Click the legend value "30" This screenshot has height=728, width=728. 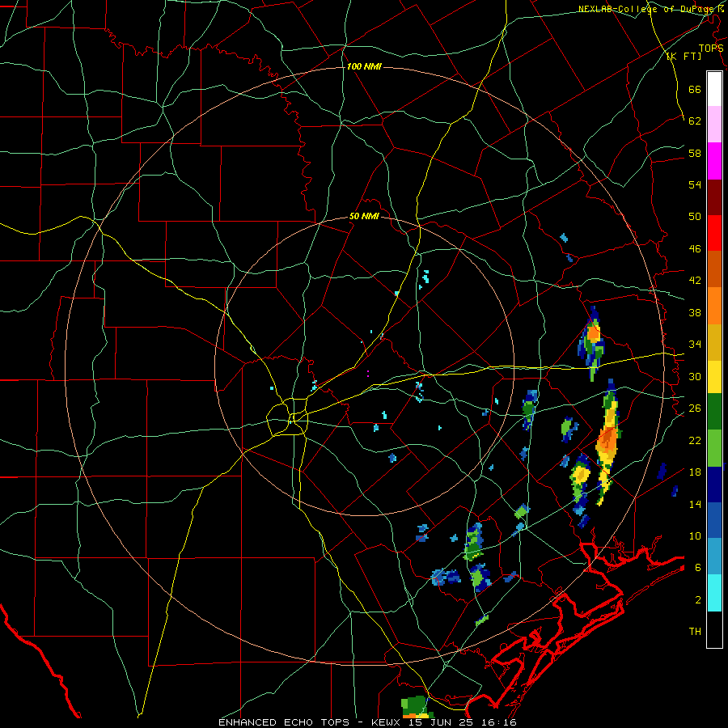[695, 376]
